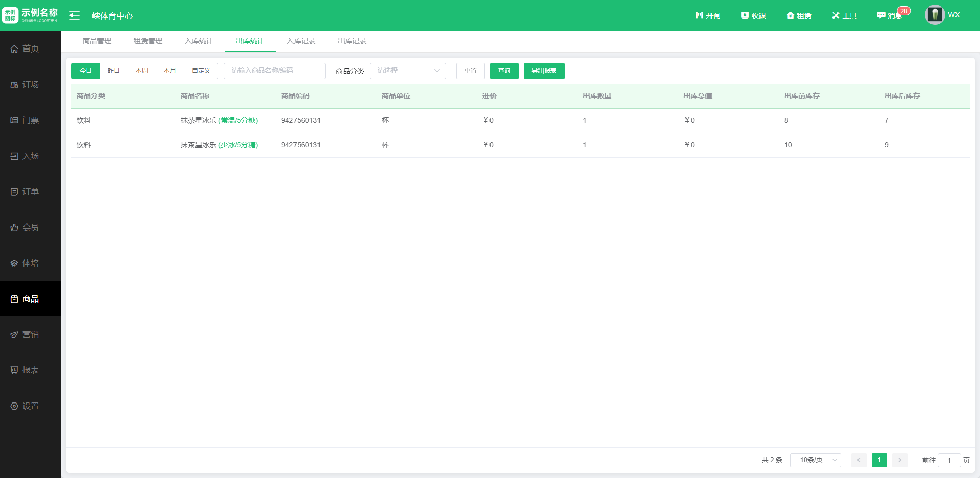Expand the 商品分类 category dropdown
Image resolution: width=980 pixels, height=478 pixels.
click(407, 71)
